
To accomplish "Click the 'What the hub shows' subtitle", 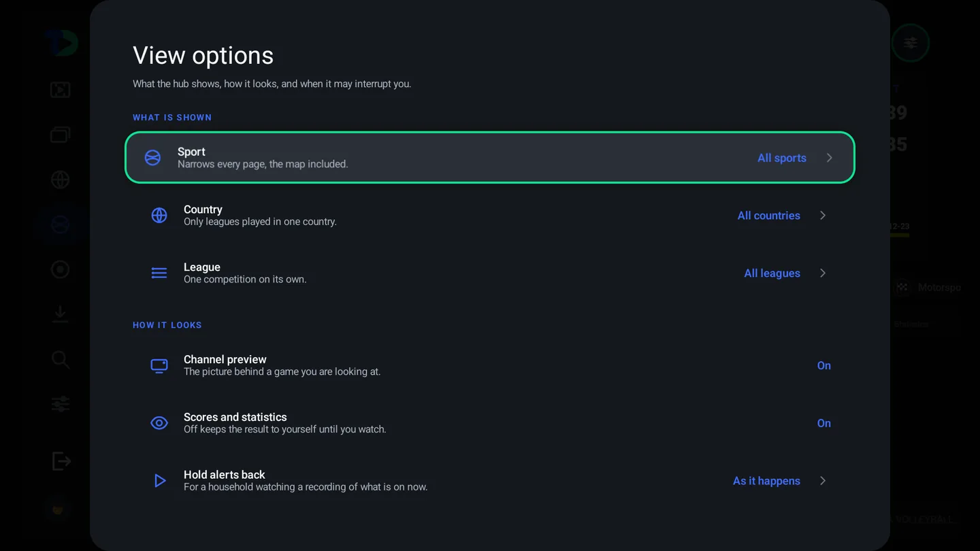I will coord(272,84).
